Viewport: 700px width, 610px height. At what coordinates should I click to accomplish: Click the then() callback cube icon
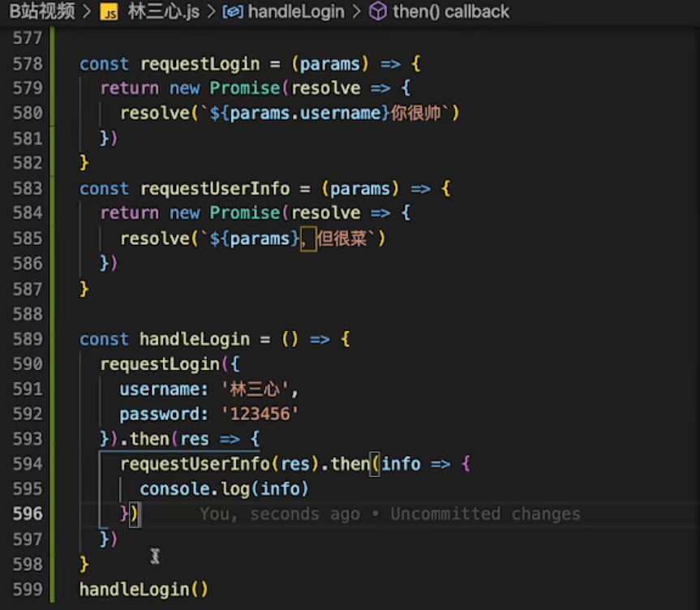(x=378, y=11)
